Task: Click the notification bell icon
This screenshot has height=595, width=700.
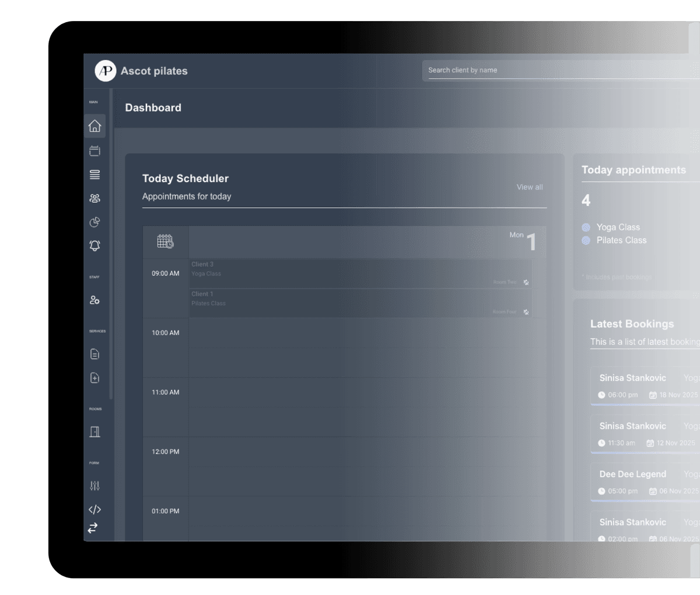Action: [94, 246]
